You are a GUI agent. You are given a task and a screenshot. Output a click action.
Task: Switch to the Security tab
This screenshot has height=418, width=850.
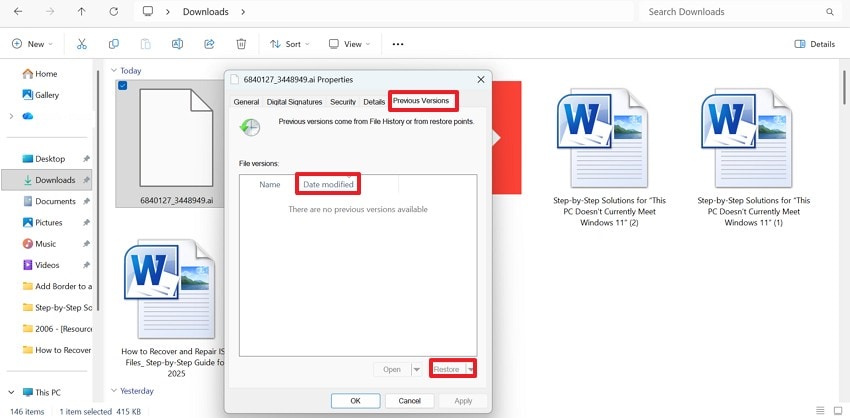click(x=343, y=102)
